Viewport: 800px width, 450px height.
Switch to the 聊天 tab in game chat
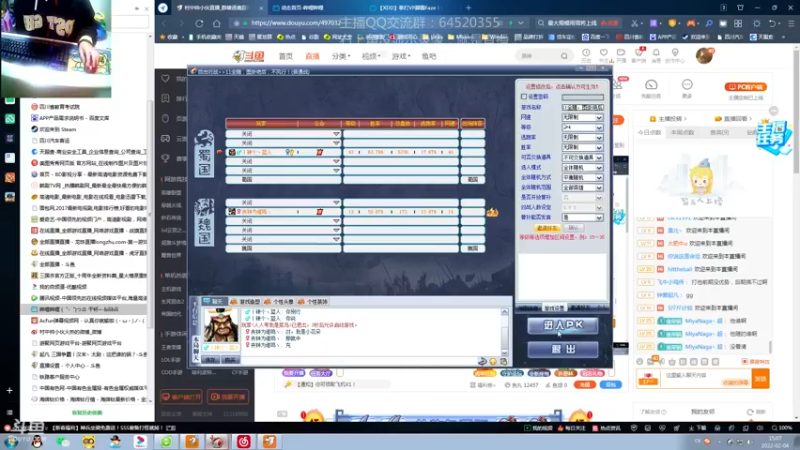pos(213,302)
